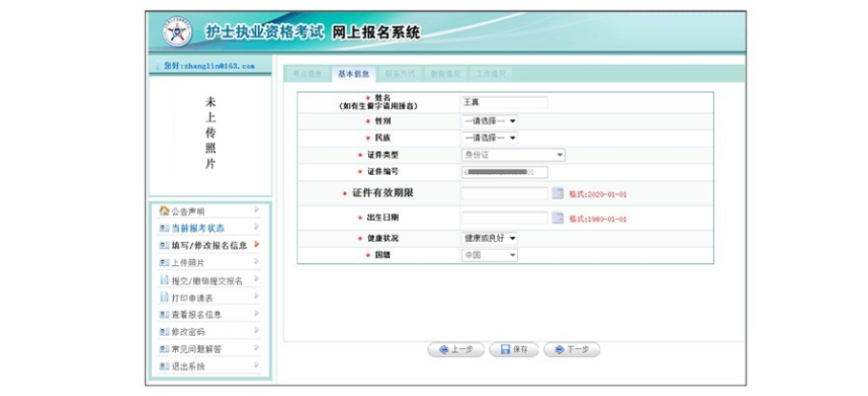Click the 姓名 input field

(x=504, y=102)
